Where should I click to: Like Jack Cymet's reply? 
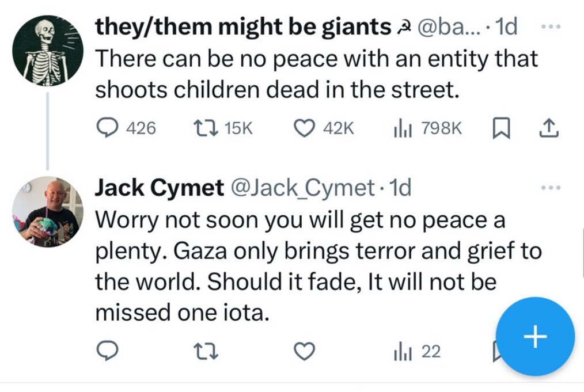[x=305, y=351]
